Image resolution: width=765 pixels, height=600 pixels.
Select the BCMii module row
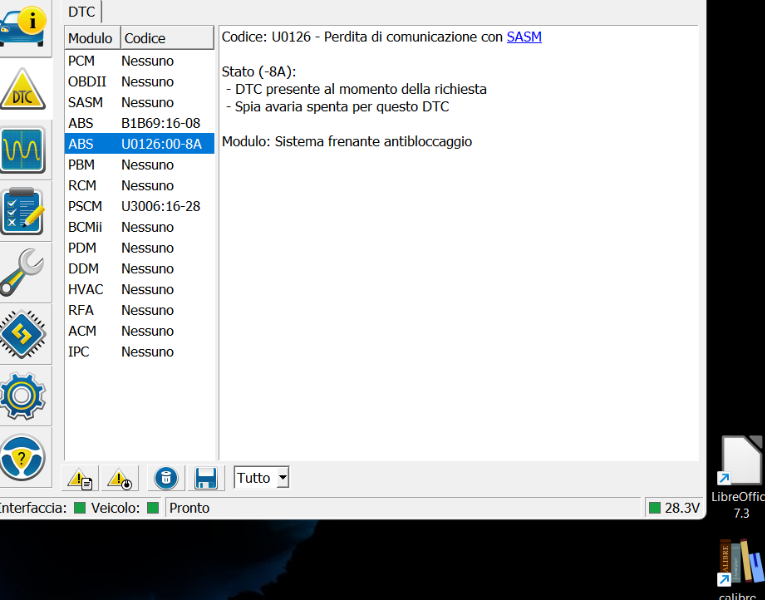[x=140, y=227]
